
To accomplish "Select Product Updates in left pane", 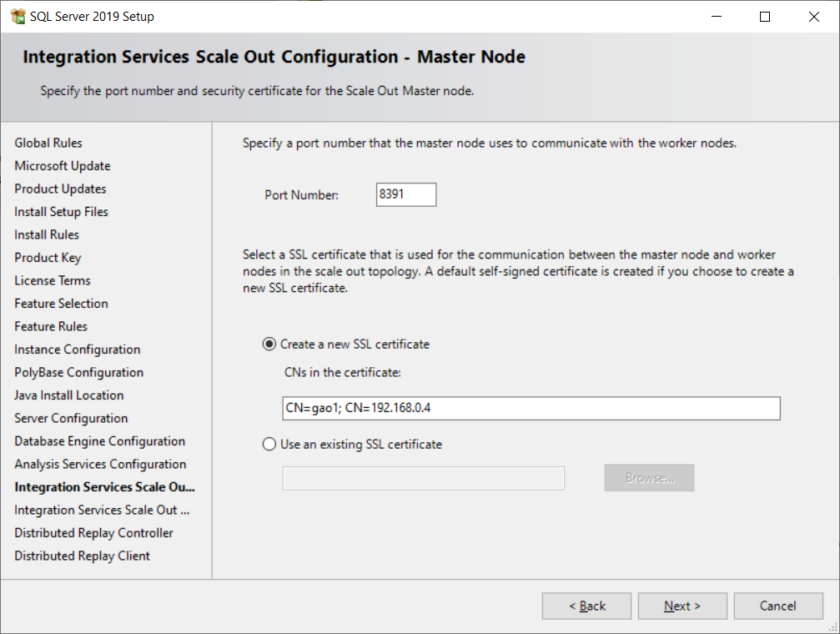I will coord(59,189).
